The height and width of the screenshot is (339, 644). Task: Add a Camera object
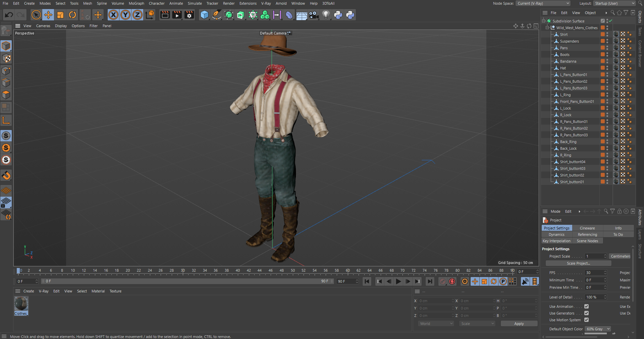314,15
